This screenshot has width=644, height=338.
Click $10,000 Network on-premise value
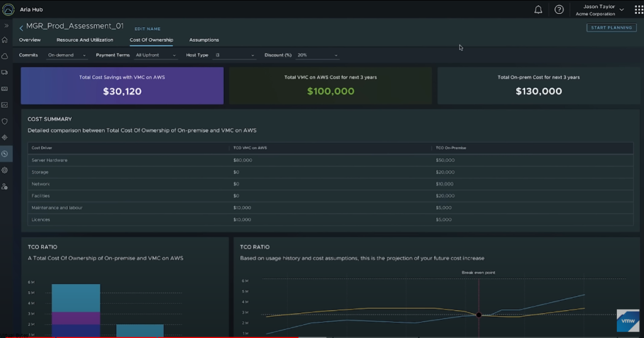point(445,184)
